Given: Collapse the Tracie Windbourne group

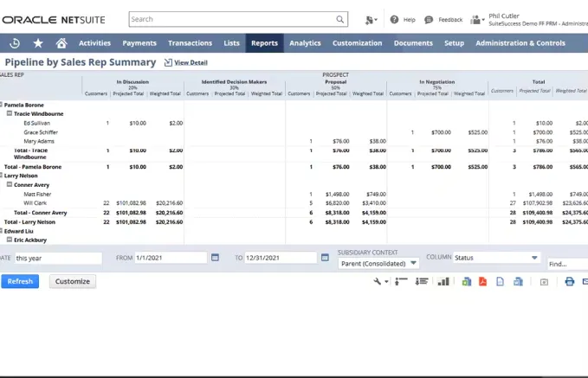Looking at the screenshot, I should (x=10, y=113).
